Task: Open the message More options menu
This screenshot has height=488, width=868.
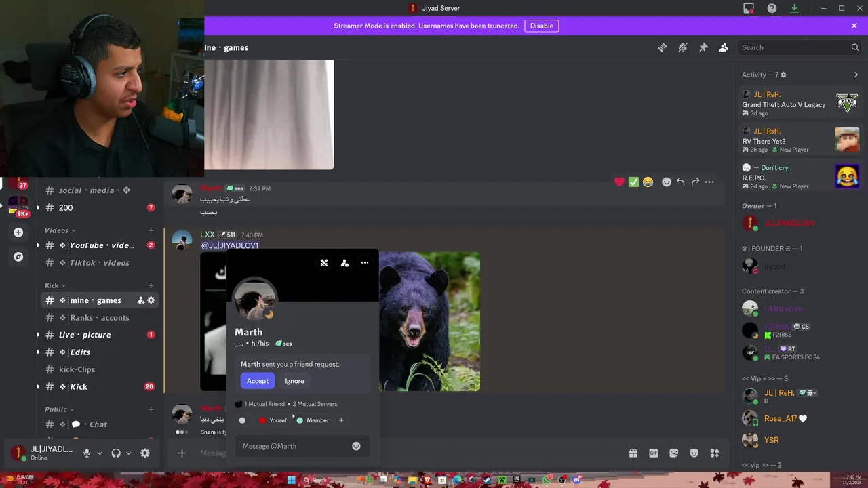Action: pyautogui.click(x=709, y=182)
